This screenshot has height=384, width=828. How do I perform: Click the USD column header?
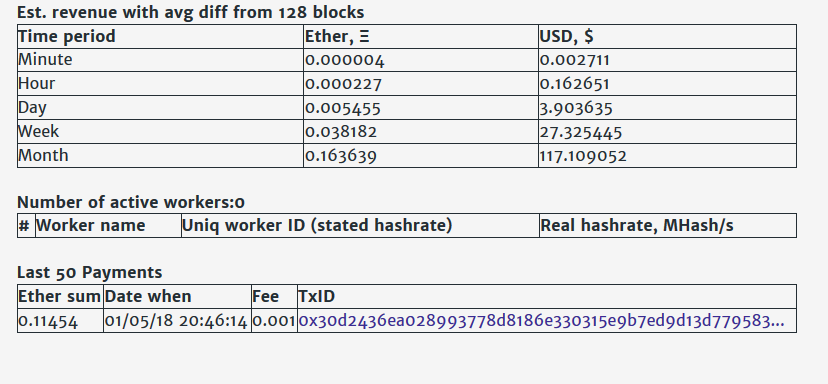click(567, 36)
